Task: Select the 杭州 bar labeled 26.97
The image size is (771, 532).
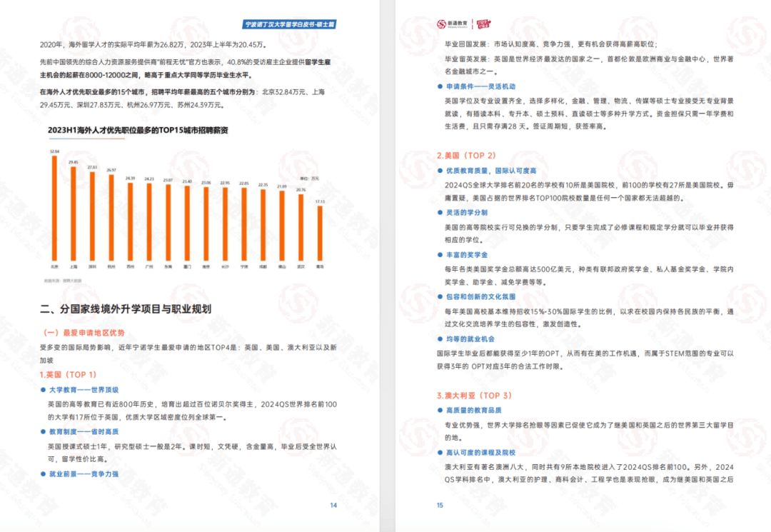Action: tap(111, 217)
